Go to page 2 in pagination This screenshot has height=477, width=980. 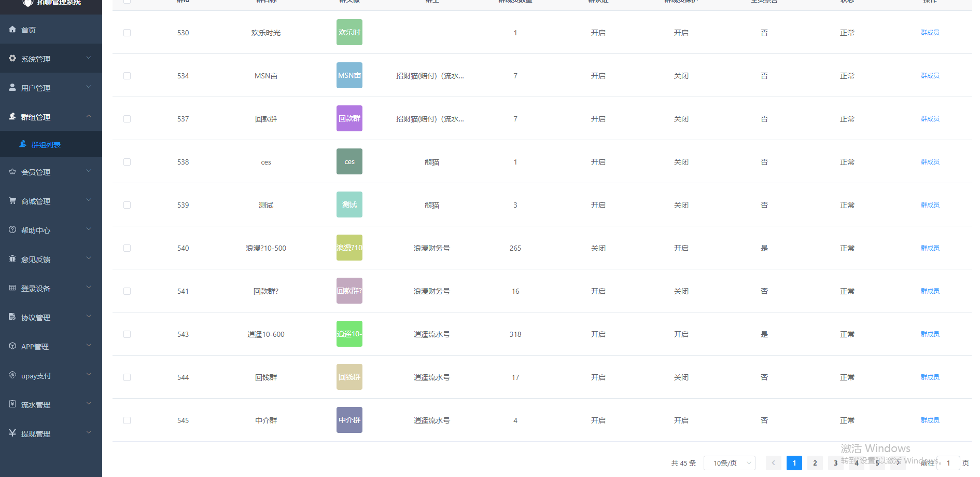click(815, 463)
